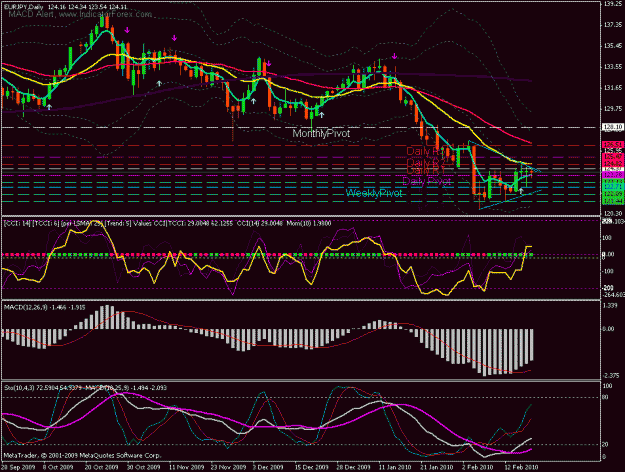This screenshot has height=472, width=625.
Task: Click the 28 Dec 2009 date label
Action: (353, 467)
